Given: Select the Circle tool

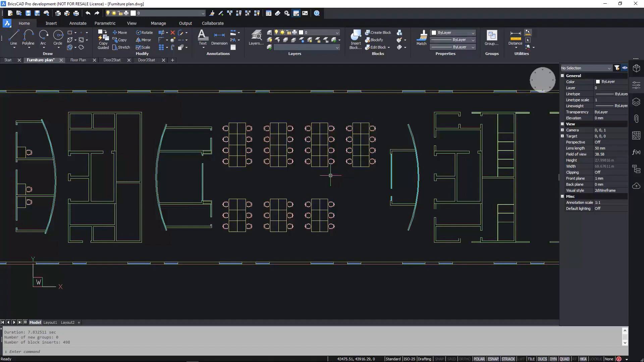Looking at the screenshot, I should [x=58, y=38].
